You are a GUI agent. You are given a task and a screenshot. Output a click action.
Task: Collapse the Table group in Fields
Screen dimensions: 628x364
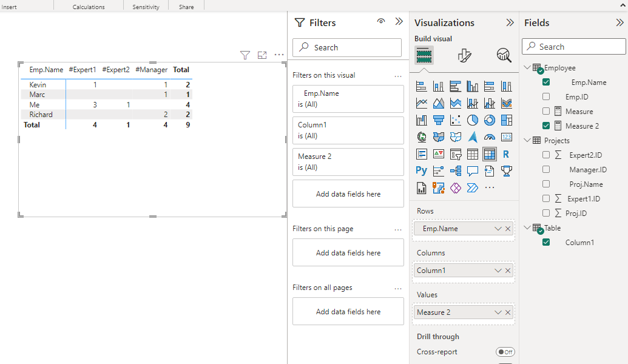[527, 227]
